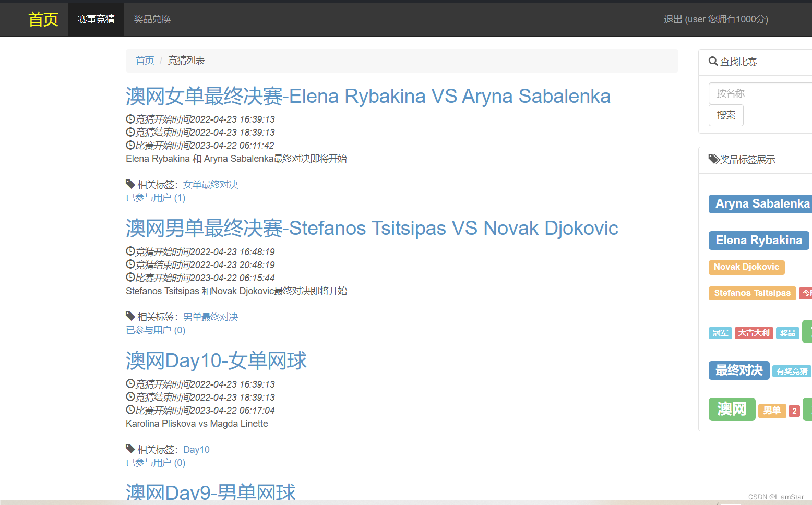This screenshot has width=812, height=505.
Task: Click the 奖品标签展示 panel heading text
Action: (x=748, y=160)
